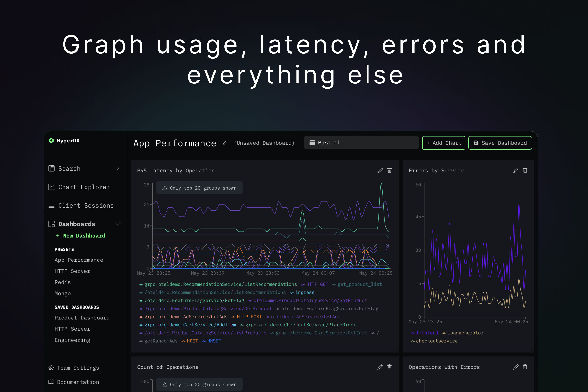Viewport: 588px width, 392px height.
Task: Toggle the HMSET legend series
Action: (x=211, y=341)
